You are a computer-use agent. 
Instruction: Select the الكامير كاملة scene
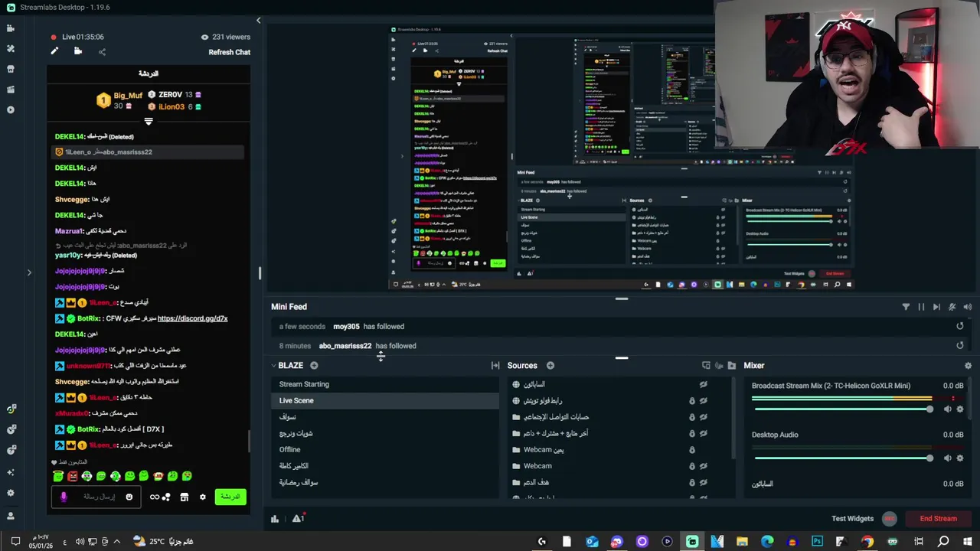(386, 466)
